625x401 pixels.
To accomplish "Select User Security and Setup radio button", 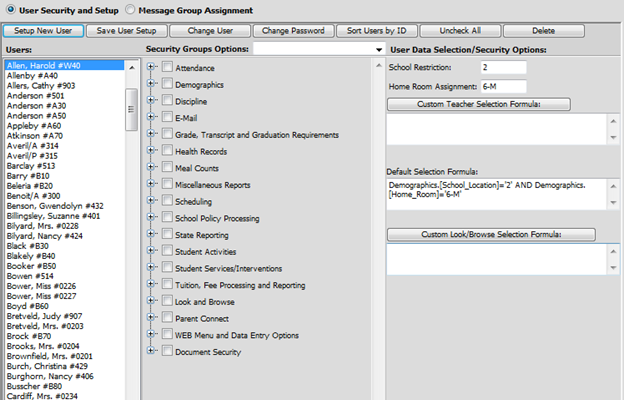I will click(x=10, y=10).
